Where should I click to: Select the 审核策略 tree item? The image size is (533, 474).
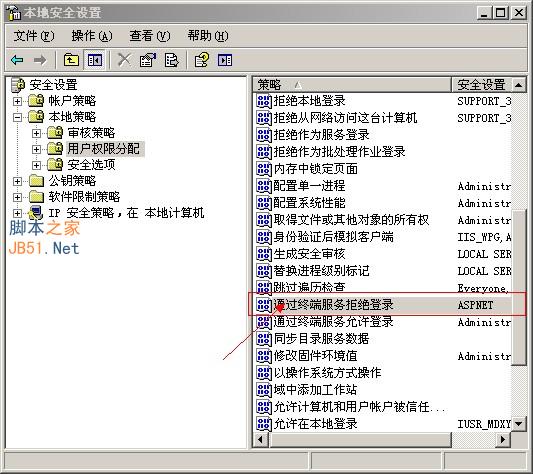[91, 133]
